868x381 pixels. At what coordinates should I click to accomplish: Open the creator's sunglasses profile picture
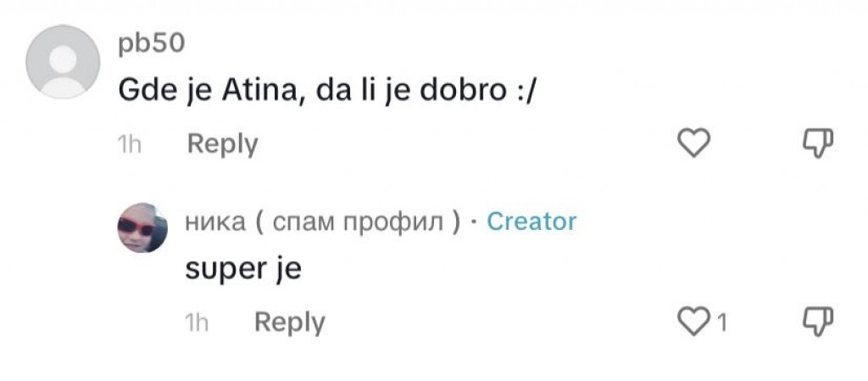coord(142,227)
